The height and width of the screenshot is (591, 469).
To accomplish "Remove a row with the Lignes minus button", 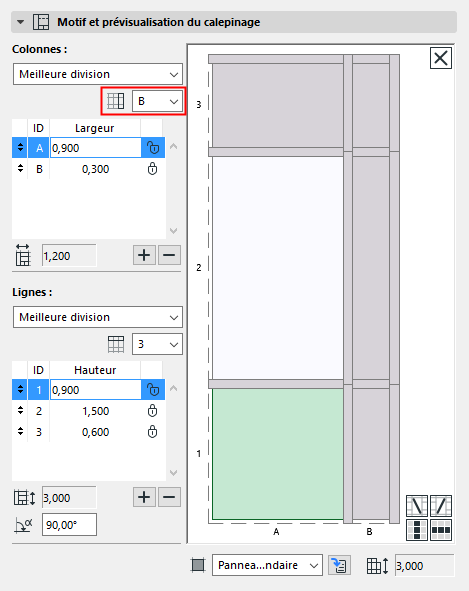I will [169, 497].
